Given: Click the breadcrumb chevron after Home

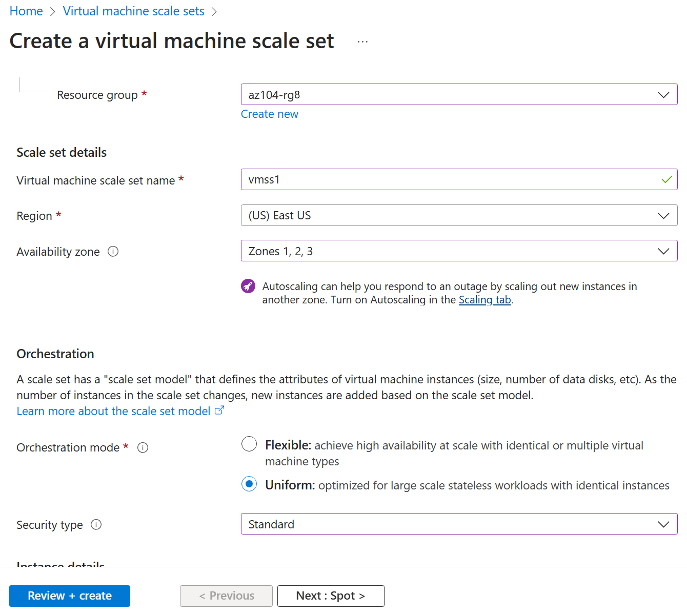Looking at the screenshot, I should pos(52,11).
